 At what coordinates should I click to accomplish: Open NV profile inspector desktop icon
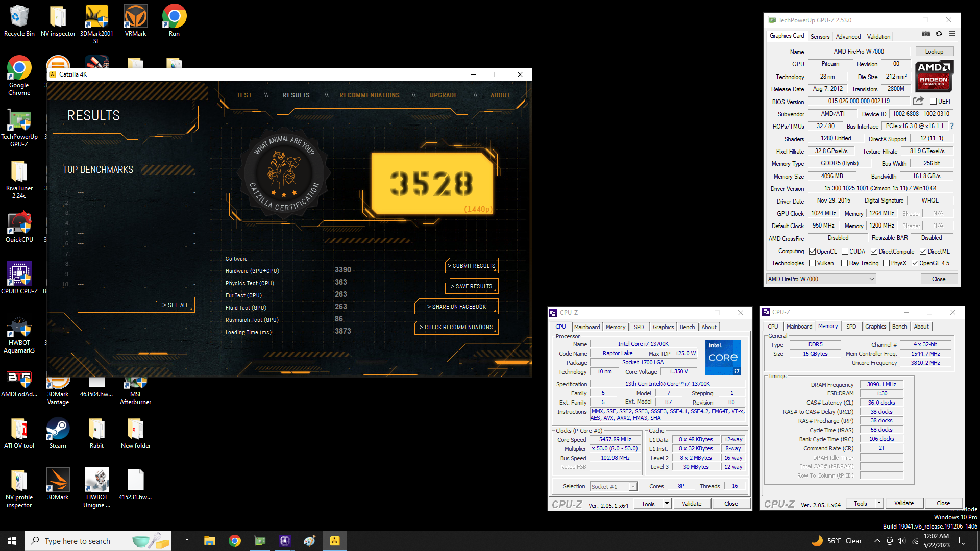(x=19, y=488)
